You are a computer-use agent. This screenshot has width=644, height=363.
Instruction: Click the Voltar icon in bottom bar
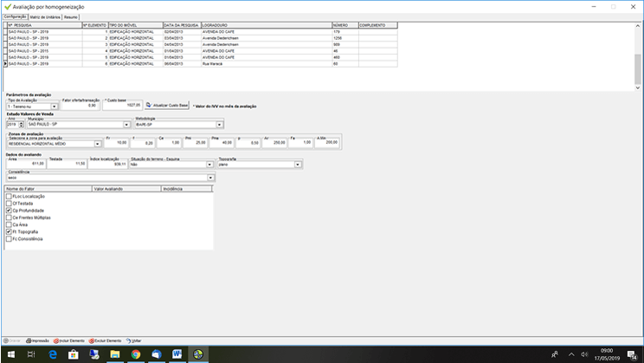pos(127,340)
